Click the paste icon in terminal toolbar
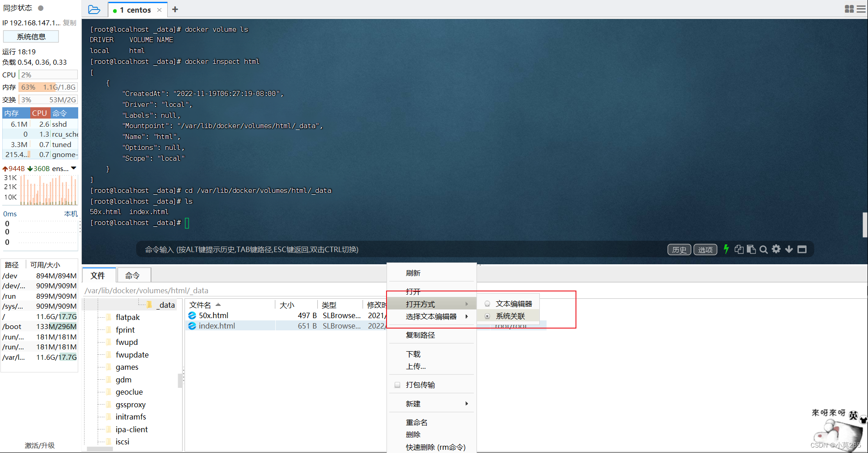The image size is (868, 453). pyautogui.click(x=751, y=249)
